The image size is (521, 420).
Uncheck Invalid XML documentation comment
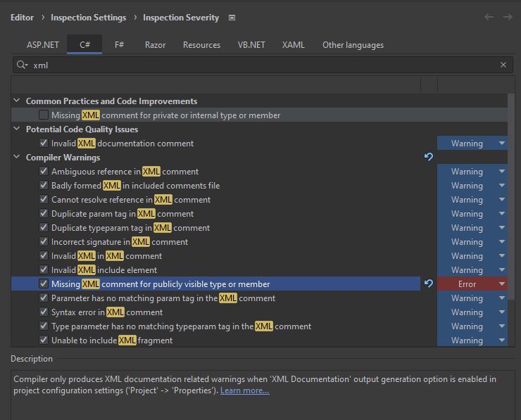pyautogui.click(x=44, y=143)
